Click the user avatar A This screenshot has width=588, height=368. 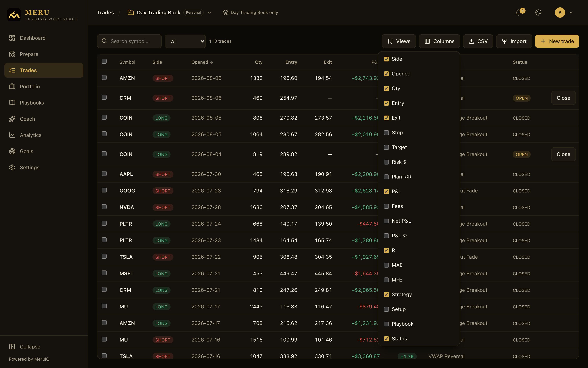(x=560, y=13)
